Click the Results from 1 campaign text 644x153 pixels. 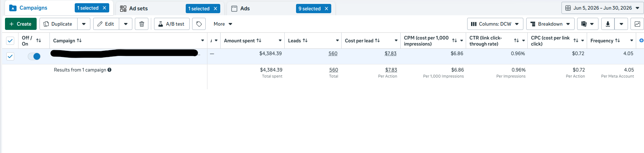click(80, 70)
